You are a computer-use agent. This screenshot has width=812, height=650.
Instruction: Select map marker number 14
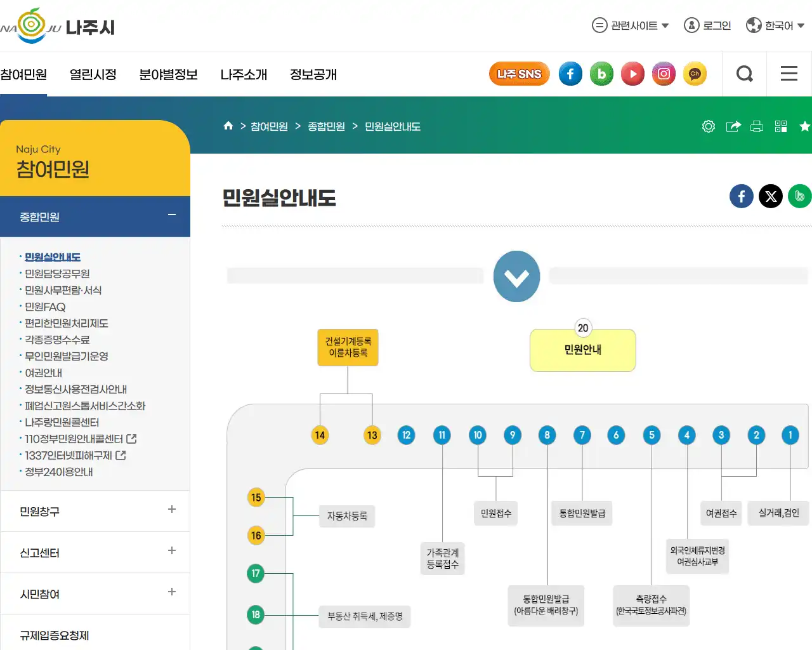(x=320, y=435)
